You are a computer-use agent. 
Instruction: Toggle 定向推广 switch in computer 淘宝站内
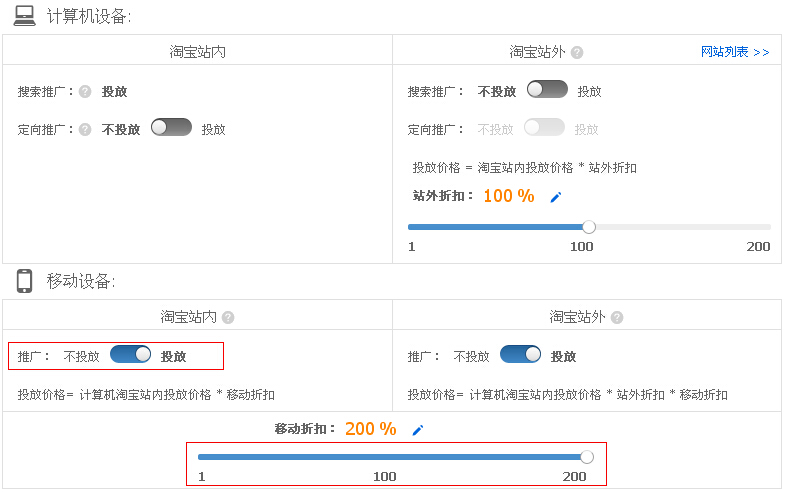coord(171,128)
